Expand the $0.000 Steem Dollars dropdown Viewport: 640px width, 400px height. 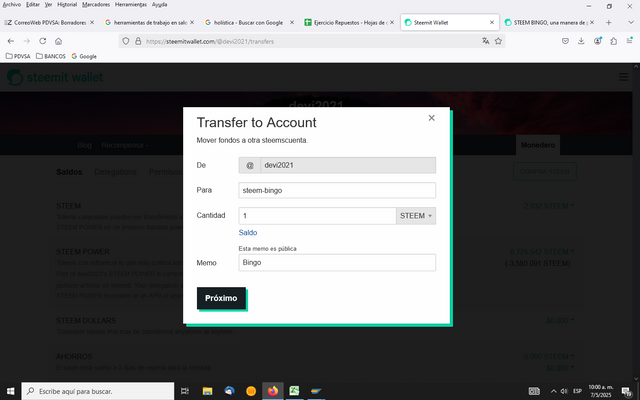pyautogui.click(x=560, y=321)
